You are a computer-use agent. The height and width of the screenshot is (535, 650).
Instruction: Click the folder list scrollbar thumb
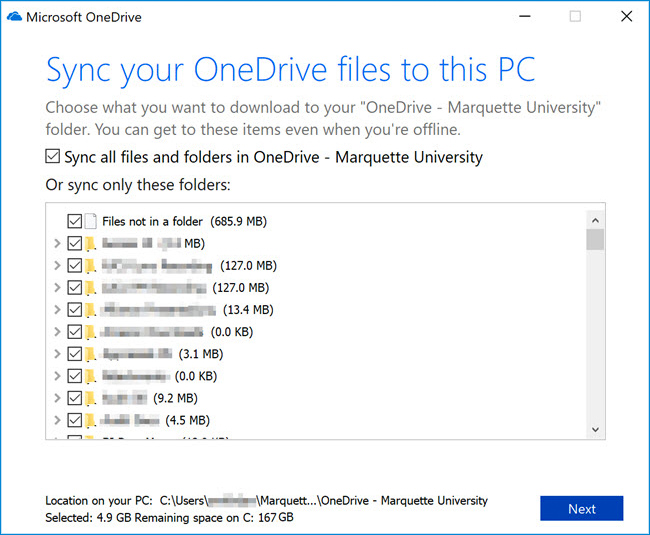pyautogui.click(x=595, y=240)
